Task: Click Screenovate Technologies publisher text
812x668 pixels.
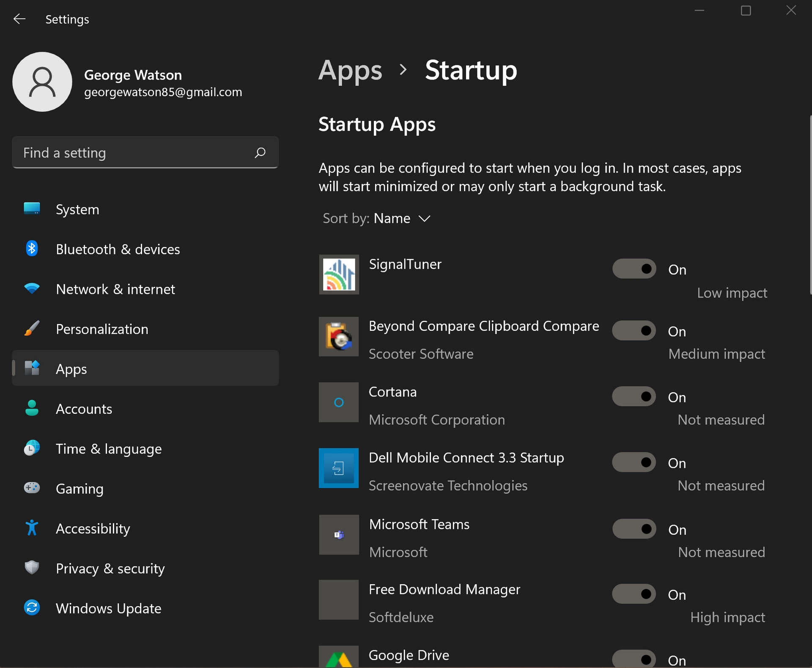Action: (x=448, y=486)
